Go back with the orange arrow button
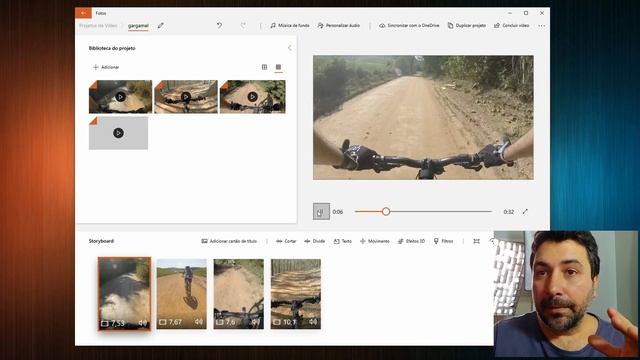The image size is (640, 360). click(83, 13)
